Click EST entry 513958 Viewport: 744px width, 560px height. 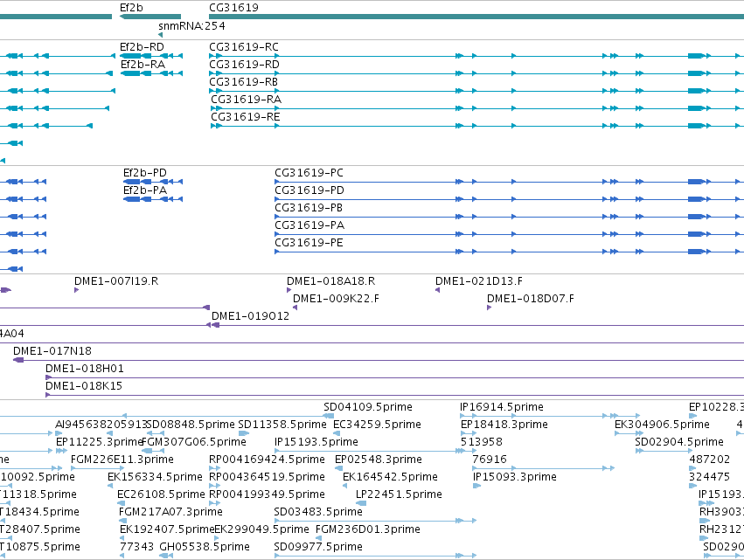tap(482, 442)
